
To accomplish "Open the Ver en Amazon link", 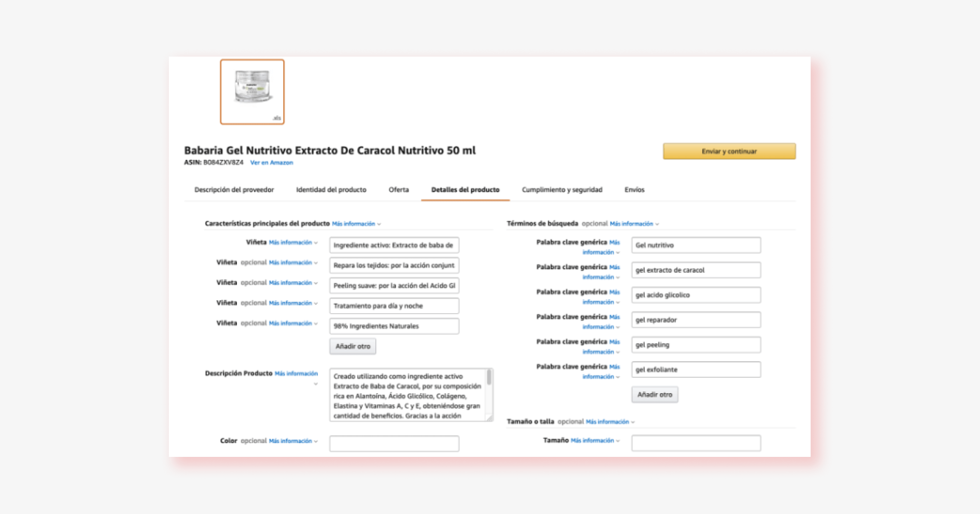I will (272, 162).
